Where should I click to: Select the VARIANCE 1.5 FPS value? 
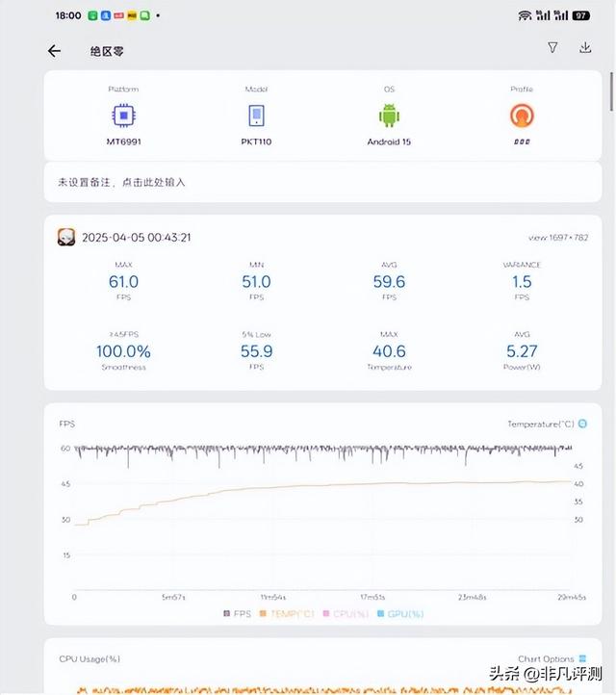coord(522,281)
